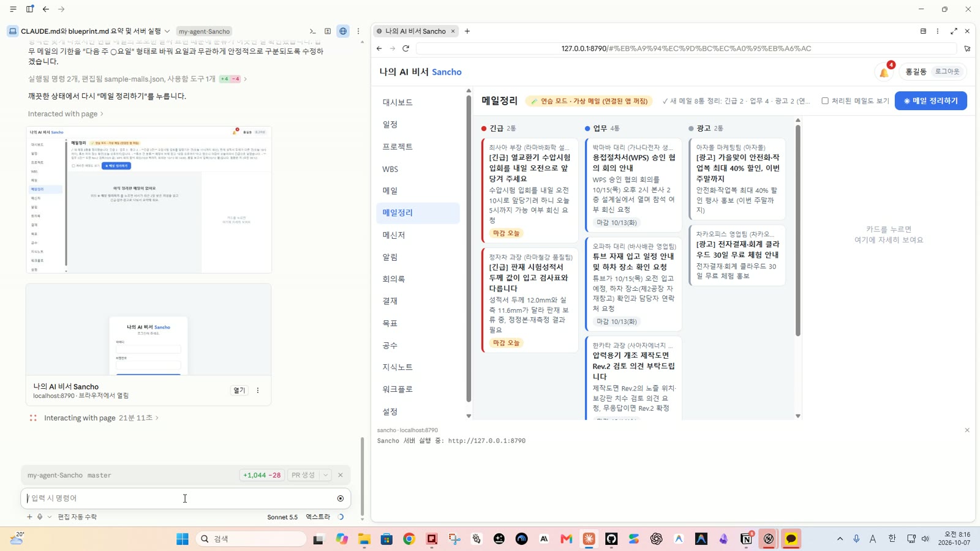The image size is (980, 551).
Task: Open three-dot menu on Sancho preview card
Action: (x=258, y=391)
